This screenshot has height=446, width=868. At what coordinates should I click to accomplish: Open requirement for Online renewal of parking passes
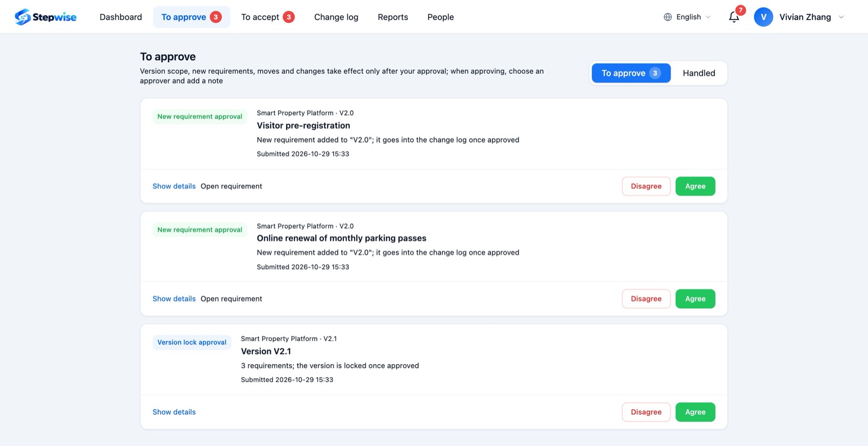231,299
